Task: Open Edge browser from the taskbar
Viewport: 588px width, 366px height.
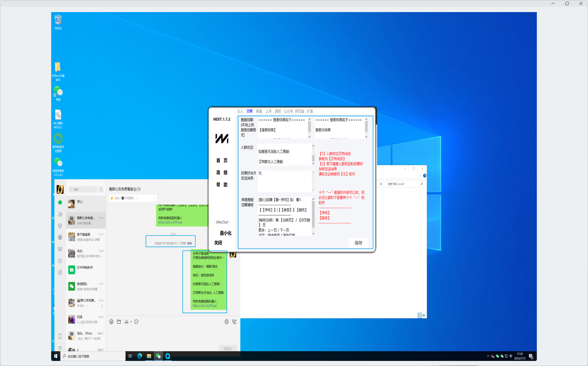Action: pyautogui.click(x=140, y=356)
